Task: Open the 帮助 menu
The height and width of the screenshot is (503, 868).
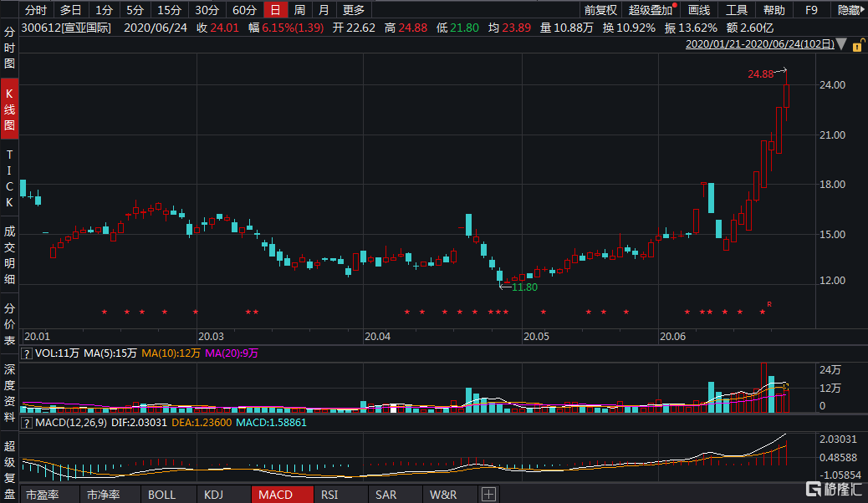Action: point(774,10)
